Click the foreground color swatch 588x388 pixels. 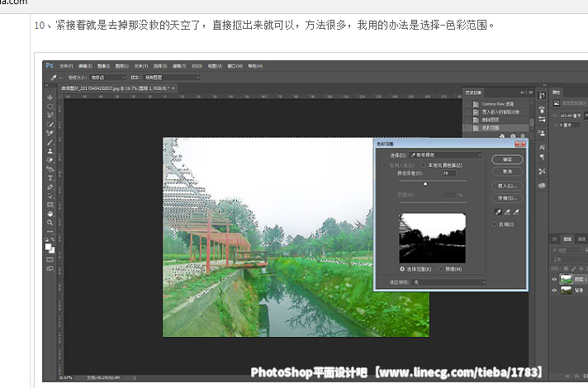coord(48,247)
